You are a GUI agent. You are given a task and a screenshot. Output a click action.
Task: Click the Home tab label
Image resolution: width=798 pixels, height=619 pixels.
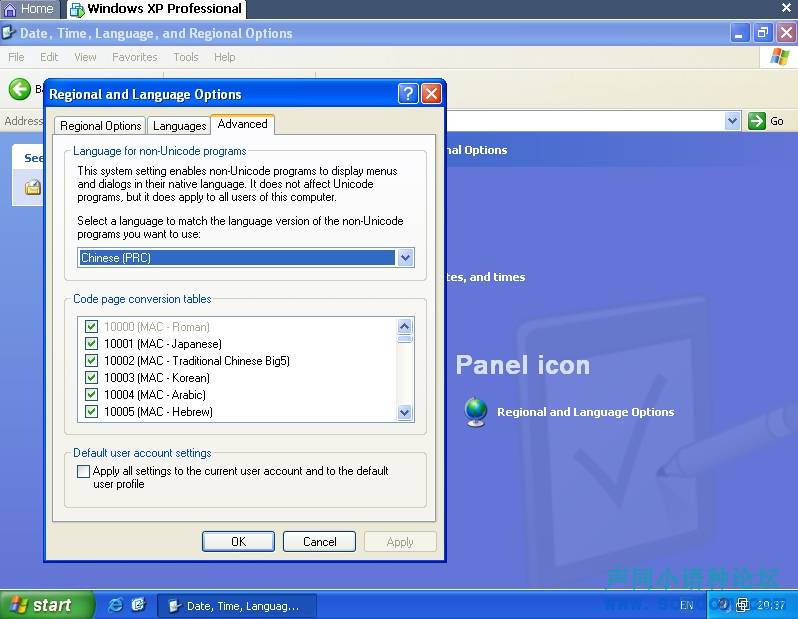(37, 9)
